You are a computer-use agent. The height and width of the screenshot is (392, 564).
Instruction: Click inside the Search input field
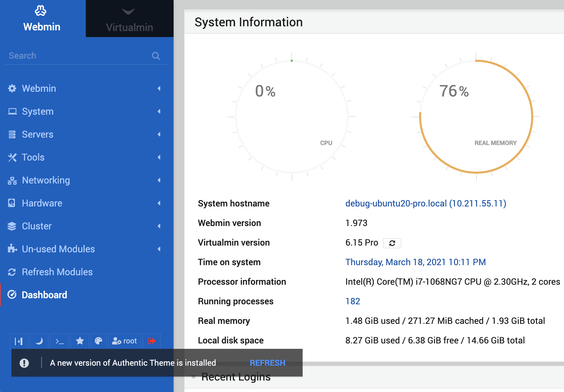click(x=68, y=56)
